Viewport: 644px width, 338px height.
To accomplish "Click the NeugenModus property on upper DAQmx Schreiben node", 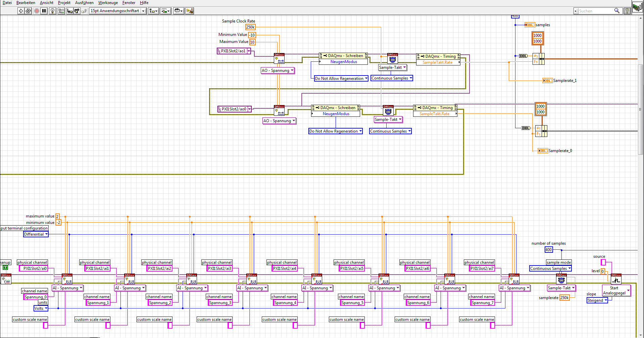I will [344, 62].
